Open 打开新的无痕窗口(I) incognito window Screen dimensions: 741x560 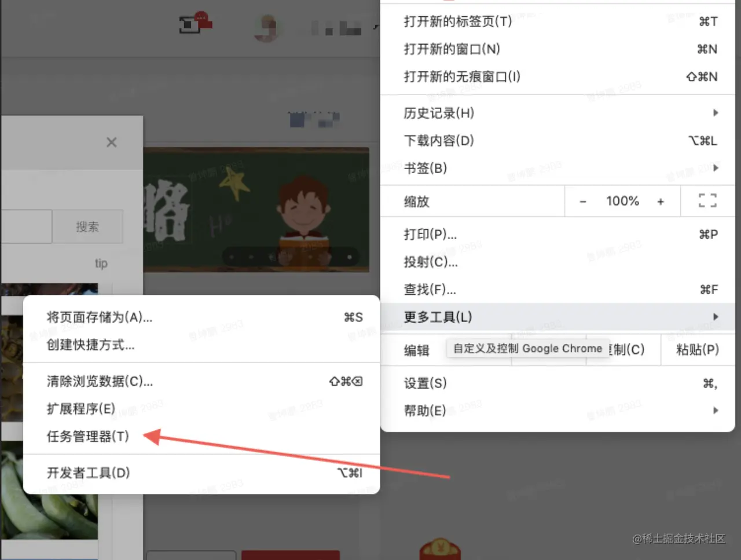coord(557,76)
